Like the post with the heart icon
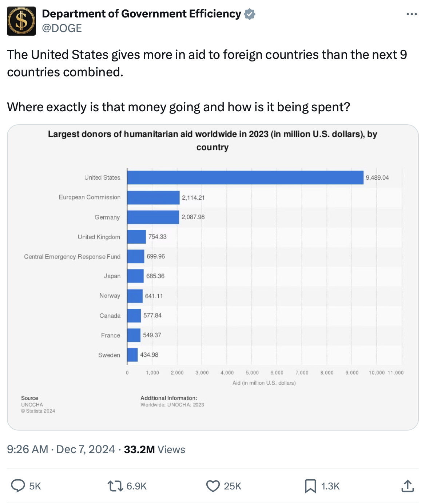The height and width of the screenshot is (504, 425). (x=213, y=486)
